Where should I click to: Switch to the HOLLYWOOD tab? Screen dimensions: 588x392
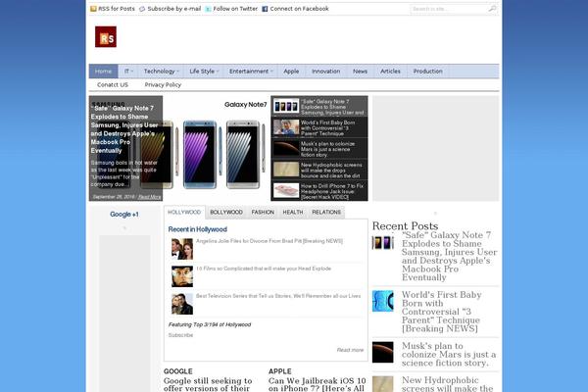(x=184, y=213)
